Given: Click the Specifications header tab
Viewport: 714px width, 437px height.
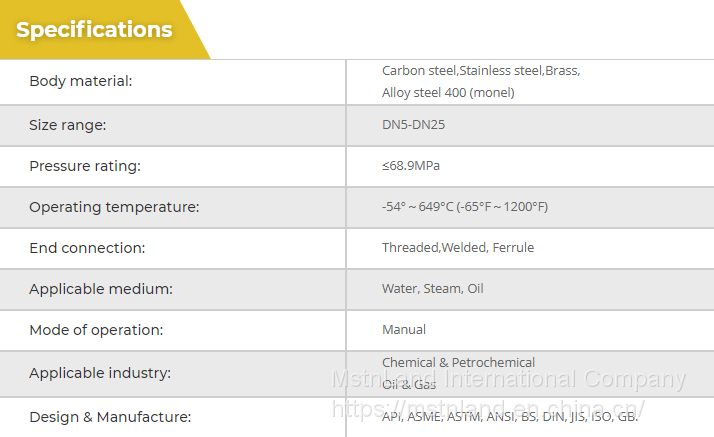Looking at the screenshot, I should coord(95,30).
